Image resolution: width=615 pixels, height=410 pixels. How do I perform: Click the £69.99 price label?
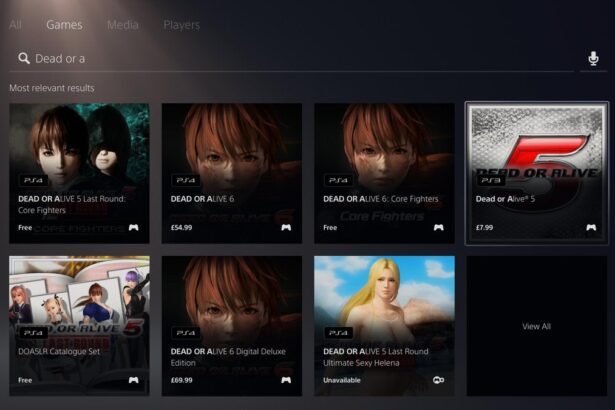tap(182, 380)
